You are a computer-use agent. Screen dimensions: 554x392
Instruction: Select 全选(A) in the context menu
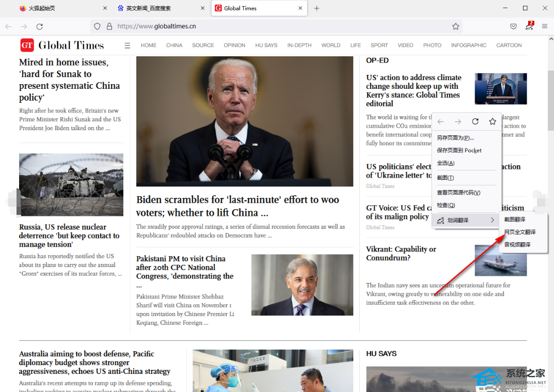tap(466, 163)
